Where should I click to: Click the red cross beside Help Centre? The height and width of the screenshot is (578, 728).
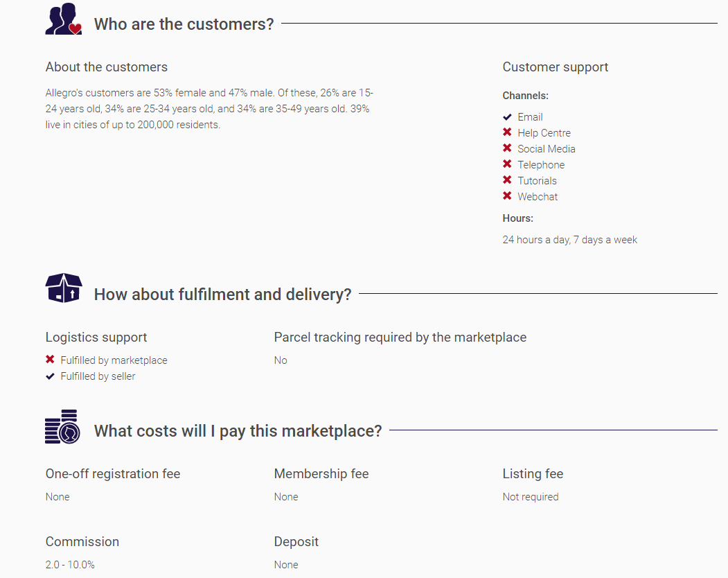[x=507, y=132]
